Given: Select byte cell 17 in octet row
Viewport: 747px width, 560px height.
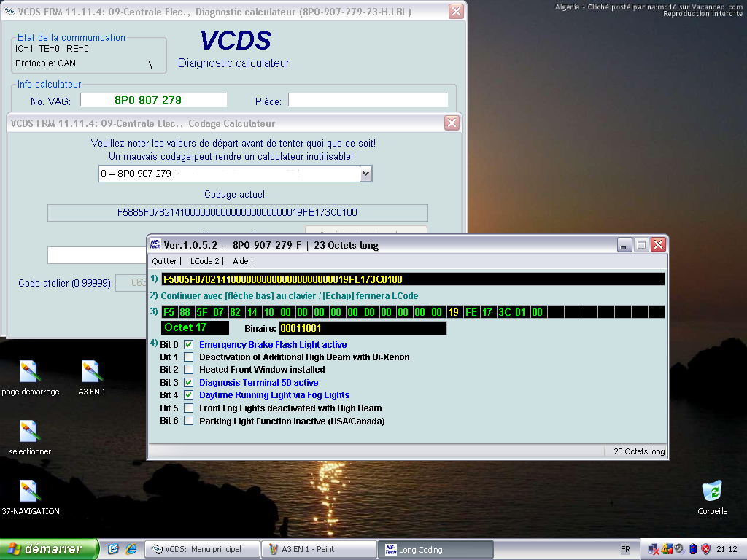Looking at the screenshot, I should coord(487,312).
